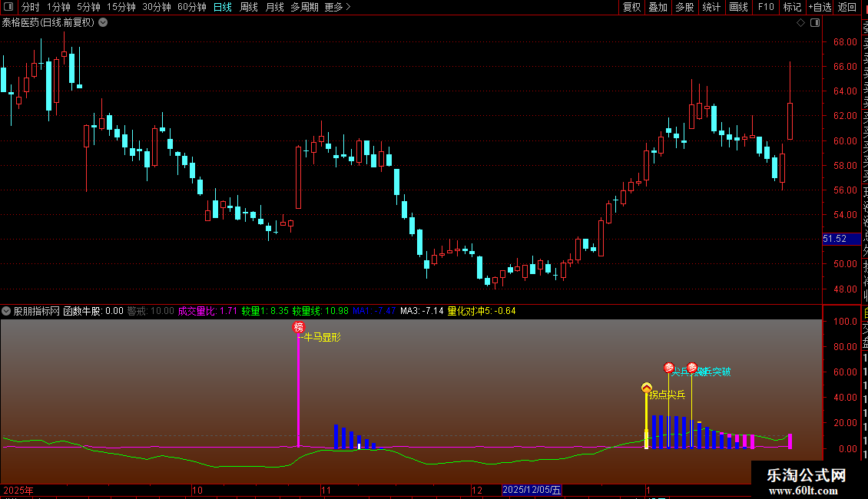
Task: Click the 警戒: 10.00 value
Action: (x=151, y=311)
